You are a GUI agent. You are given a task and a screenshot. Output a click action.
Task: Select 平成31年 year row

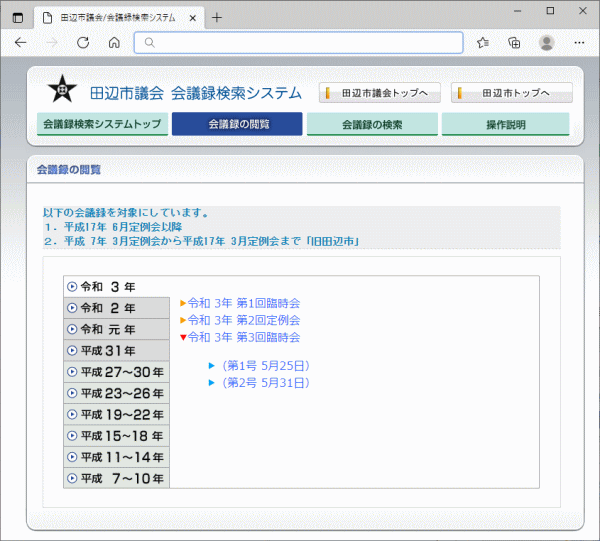(116, 350)
